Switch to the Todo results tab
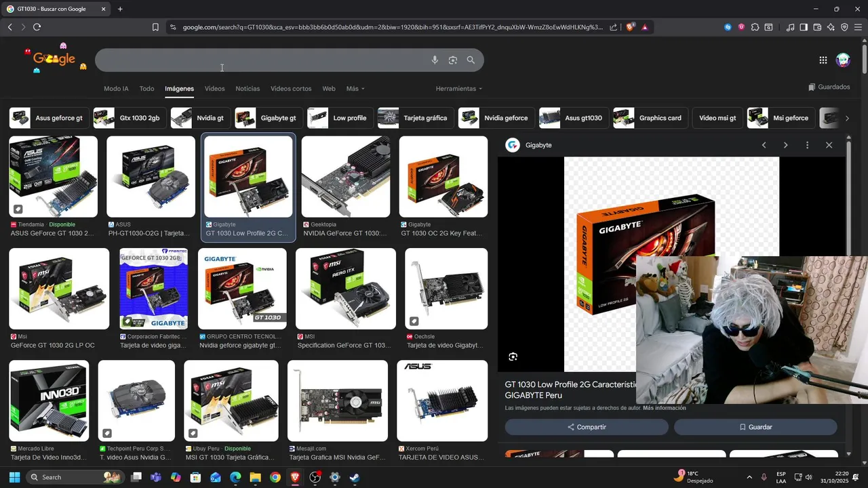868x488 pixels. (146, 89)
